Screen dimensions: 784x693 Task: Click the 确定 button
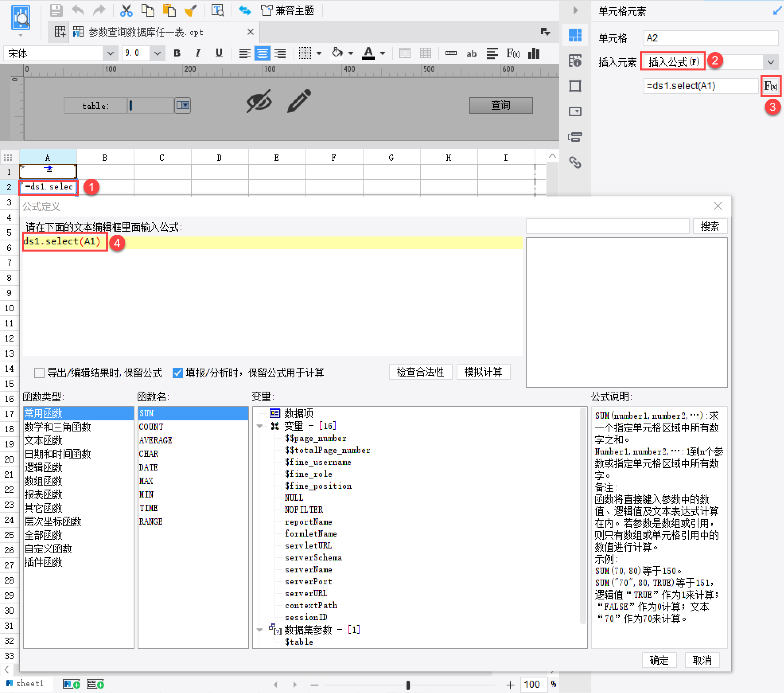click(x=659, y=660)
